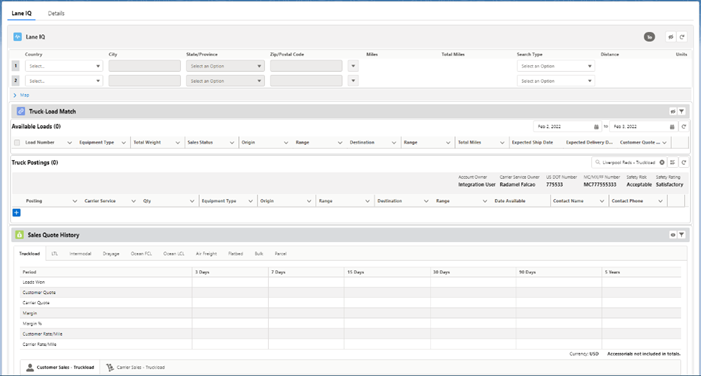Open Carrier Service column menu chevron
Viewport: 701px width, 376px height.
pyautogui.click(x=133, y=201)
